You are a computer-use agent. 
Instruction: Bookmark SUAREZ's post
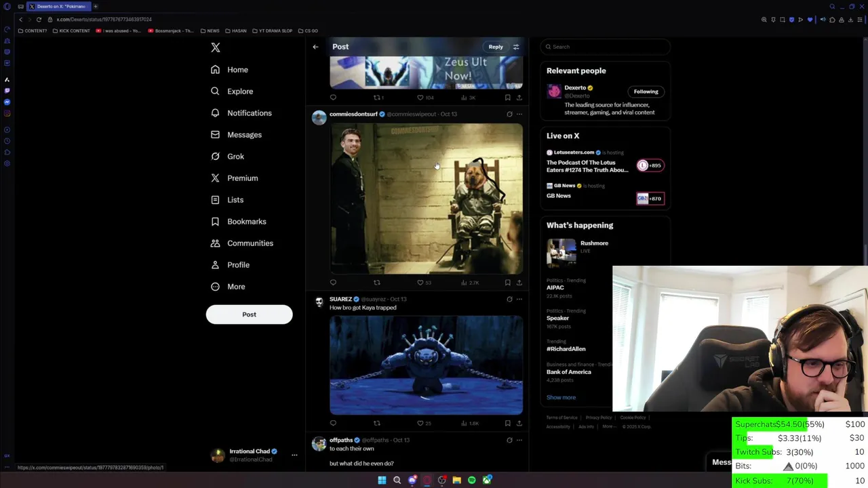point(507,424)
